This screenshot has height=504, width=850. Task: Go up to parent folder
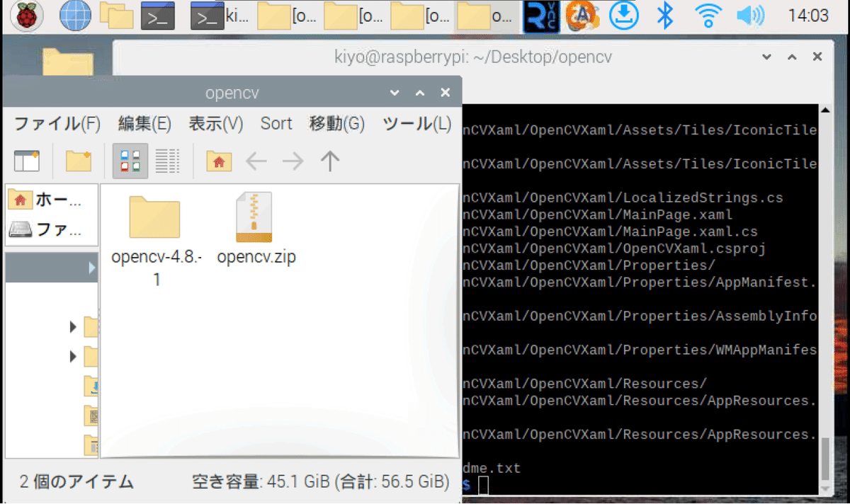click(x=329, y=161)
